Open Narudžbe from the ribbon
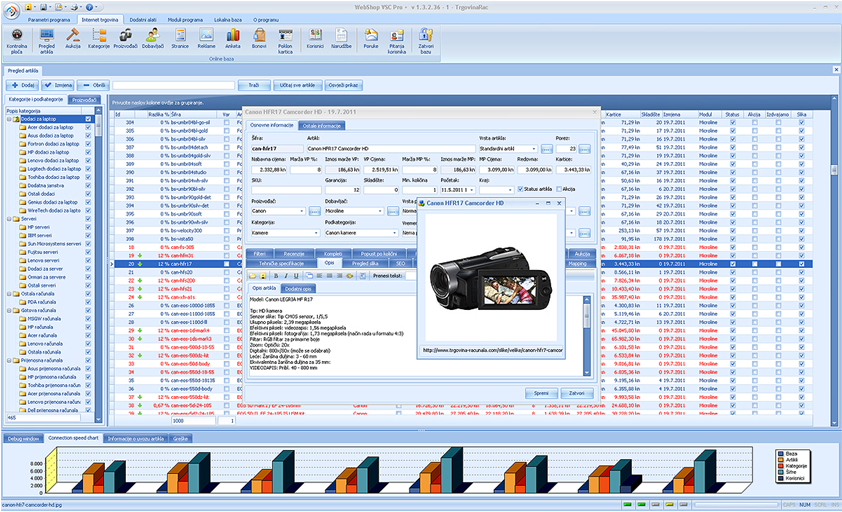This screenshot has width=842, height=512. [341, 39]
